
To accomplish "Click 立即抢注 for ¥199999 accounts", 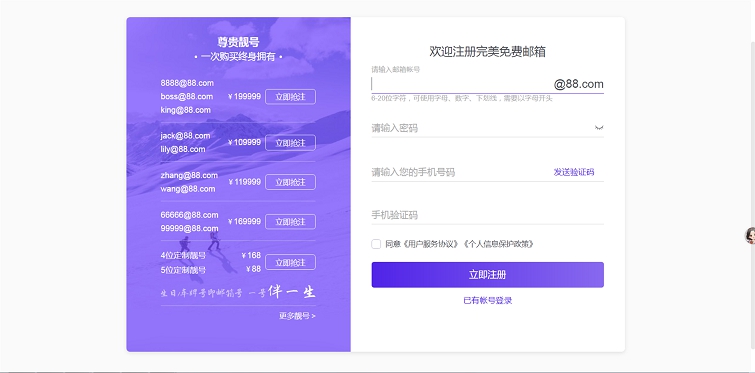I will (290, 97).
